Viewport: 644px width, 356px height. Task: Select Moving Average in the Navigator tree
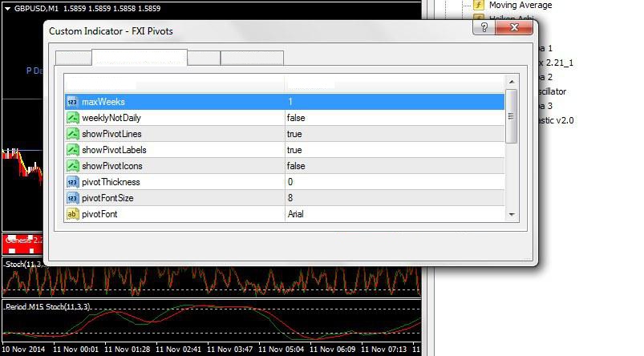click(x=520, y=5)
